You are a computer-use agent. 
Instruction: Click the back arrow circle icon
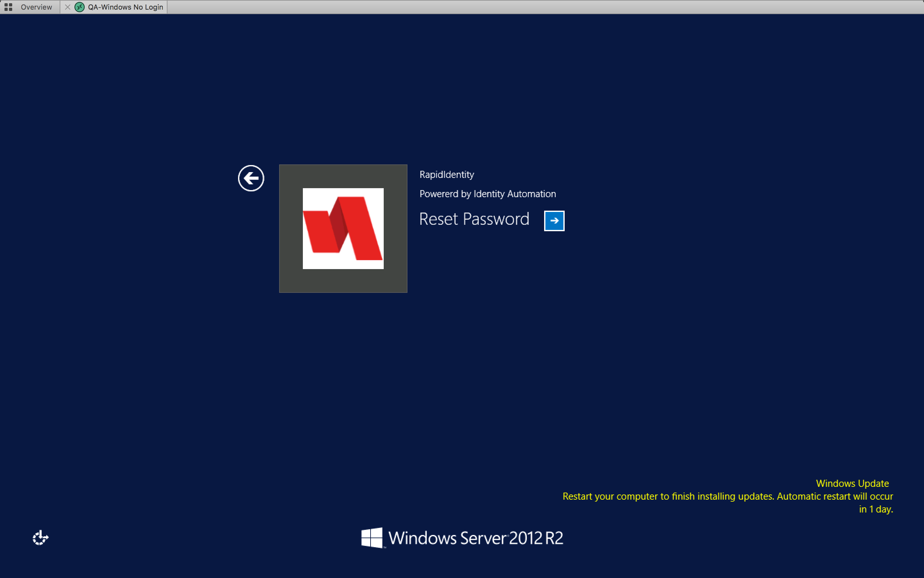[x=251, y=178]
